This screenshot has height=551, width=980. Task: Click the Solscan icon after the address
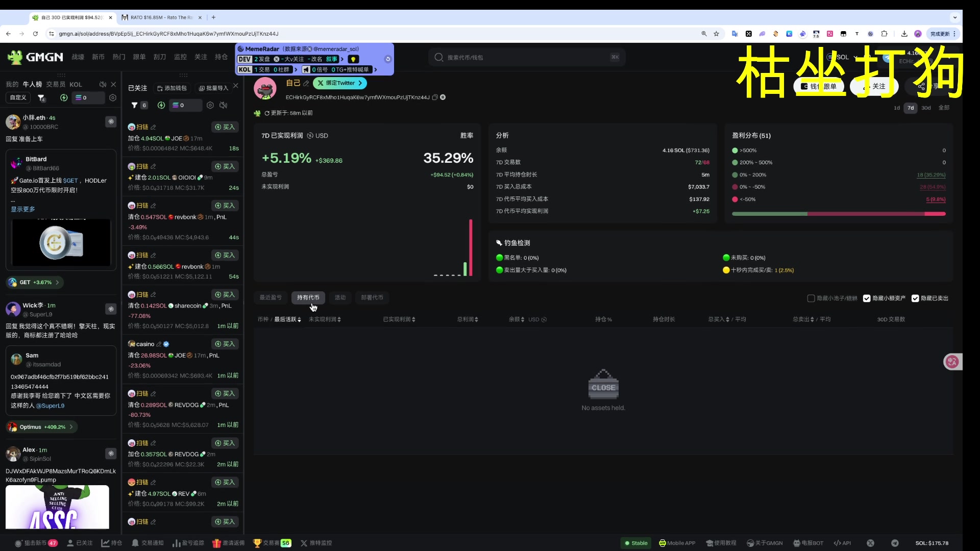443,97
